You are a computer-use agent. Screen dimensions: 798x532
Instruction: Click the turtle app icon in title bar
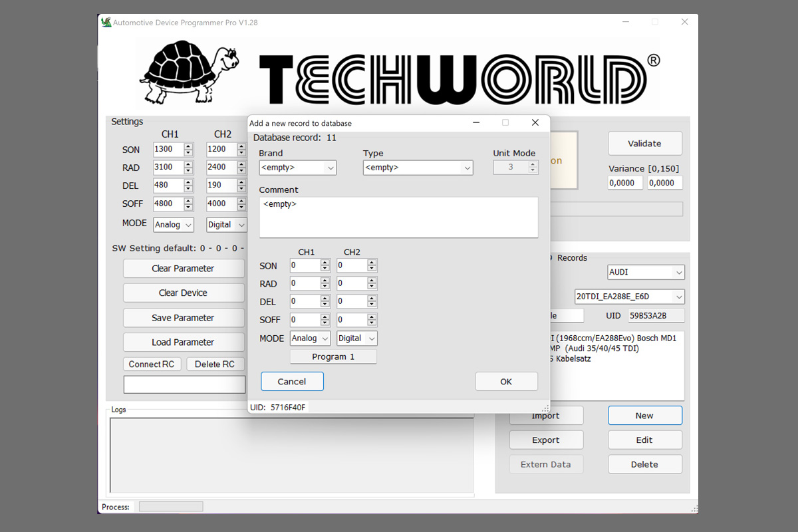(x=106, y=22)
